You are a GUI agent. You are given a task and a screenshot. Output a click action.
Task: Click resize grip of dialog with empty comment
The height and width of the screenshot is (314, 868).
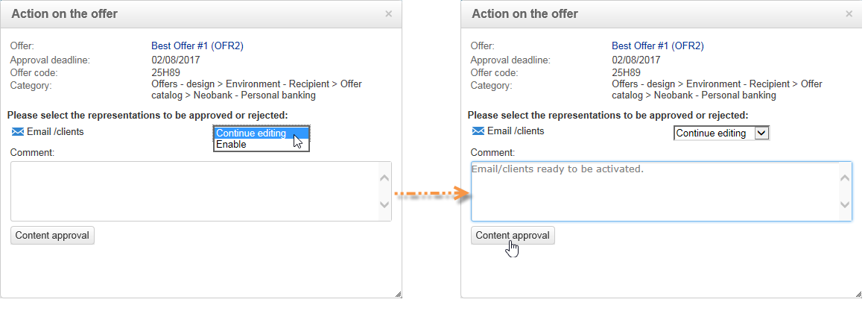398,294
